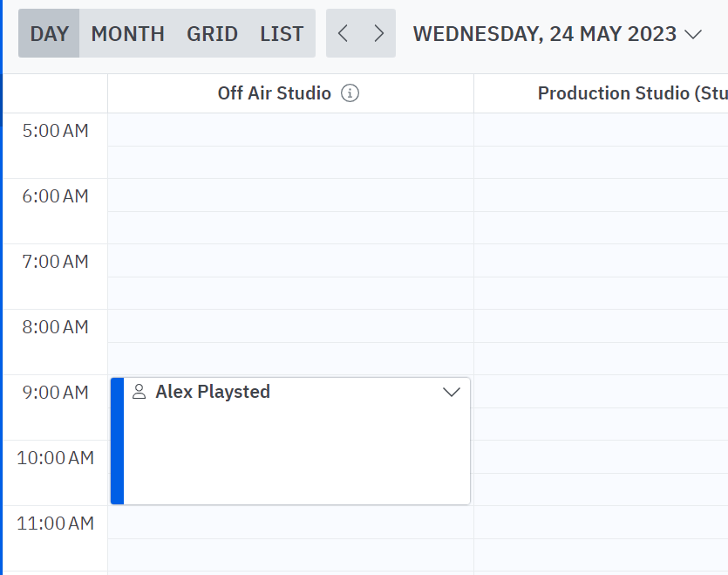This screenshot has width=728, height=575.
Task: Open the Alex Playsted booking name
Action: tap(213, 392)
